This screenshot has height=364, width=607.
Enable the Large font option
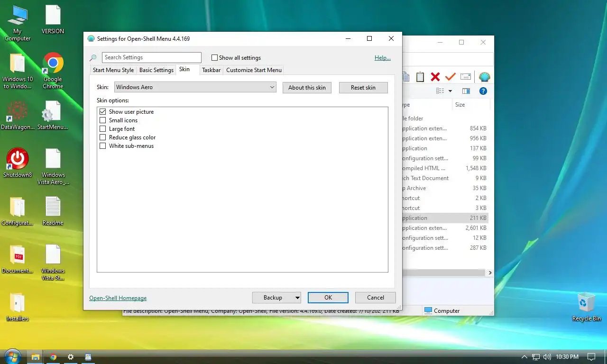point(102,129)
